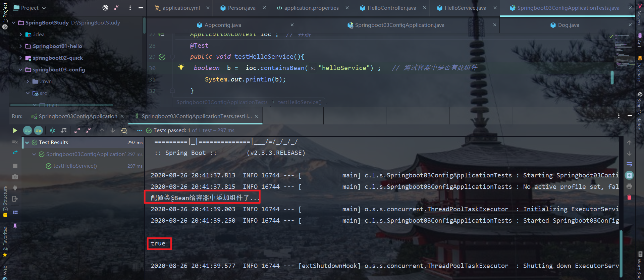Viewport: 644px width, 280px height.
Task: Collapse all test results
Action: click(88, 130)
